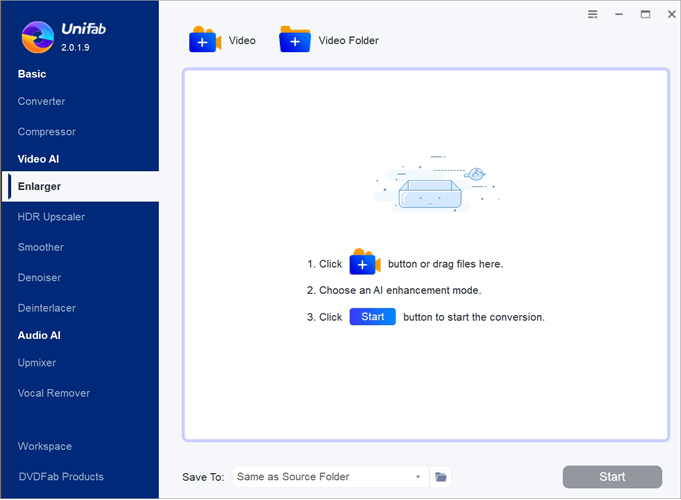Go to the Deinterlacer module
The width and height of the screenshot is (681, 500).
(46, 308)
